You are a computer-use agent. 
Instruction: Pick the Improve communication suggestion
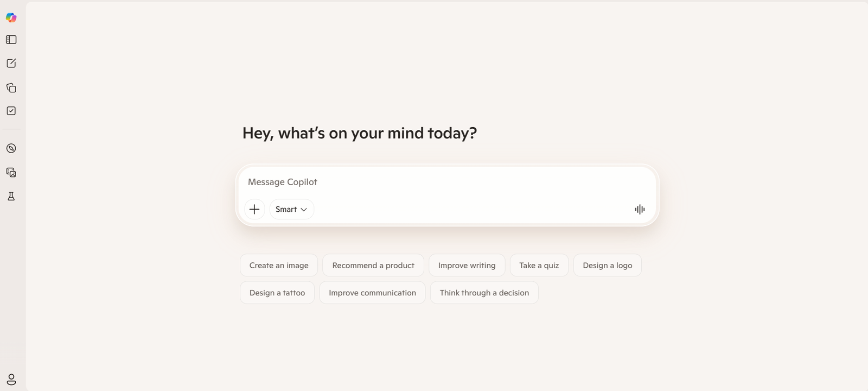click(x=372, y=293)
